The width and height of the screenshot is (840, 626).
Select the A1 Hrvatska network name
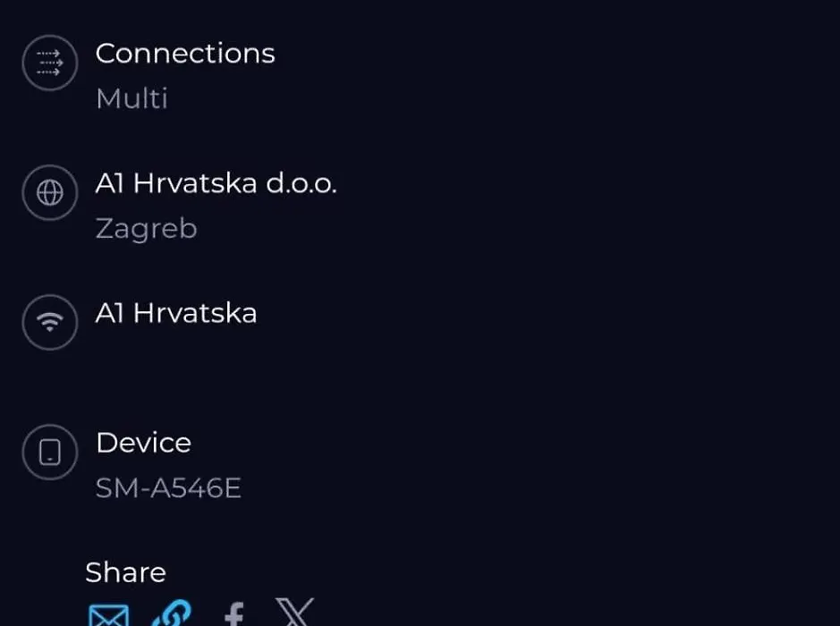click(176, 313)
